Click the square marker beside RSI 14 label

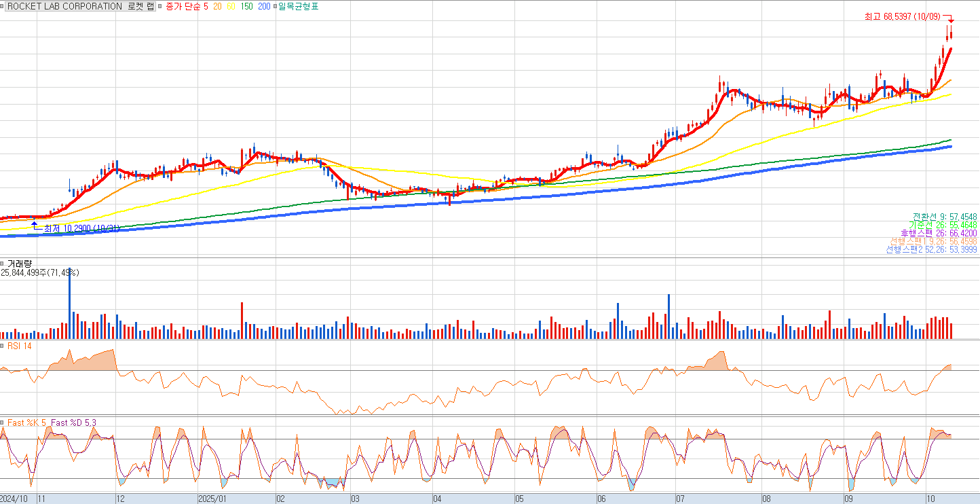click(x=3, y=346)
